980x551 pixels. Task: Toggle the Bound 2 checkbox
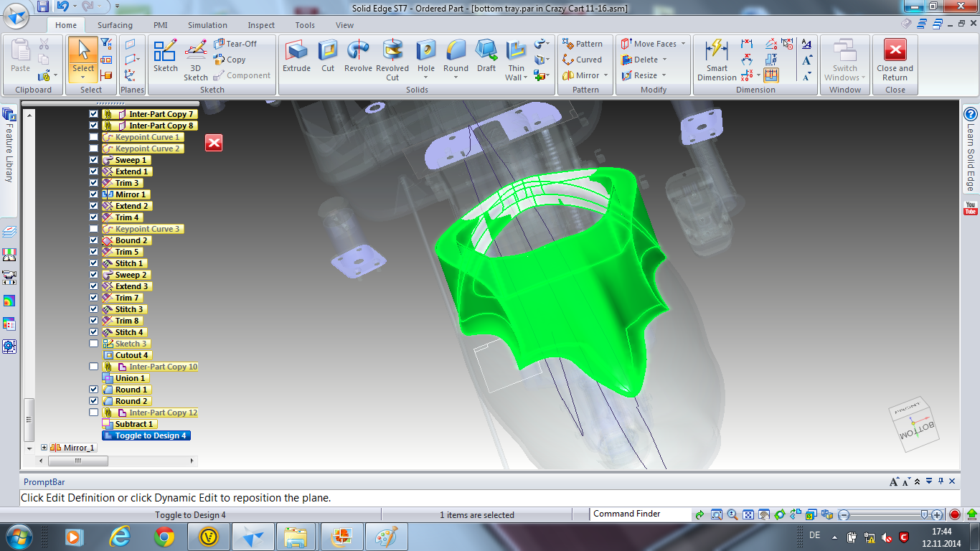pos(93,240)
